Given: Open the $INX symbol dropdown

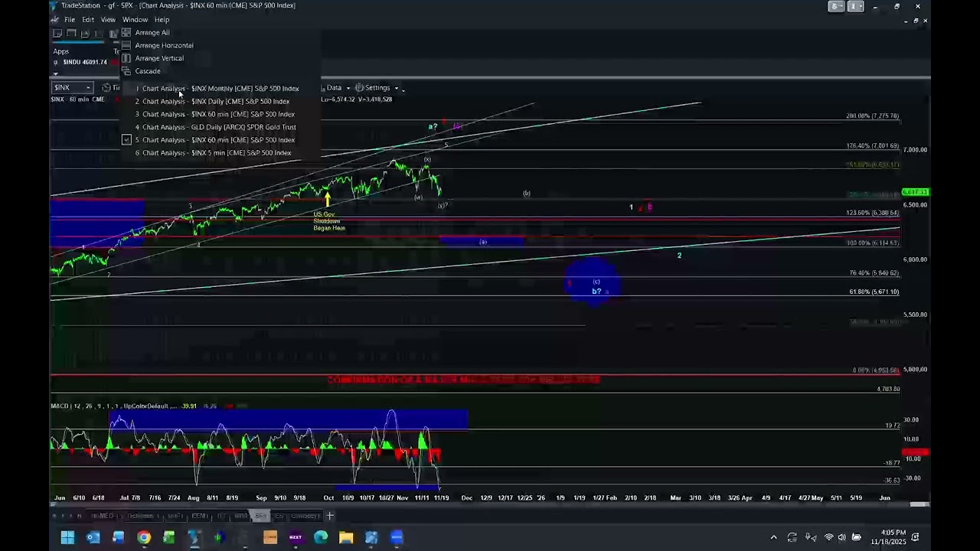Looking at the screenshot, I should click(88, 88).
